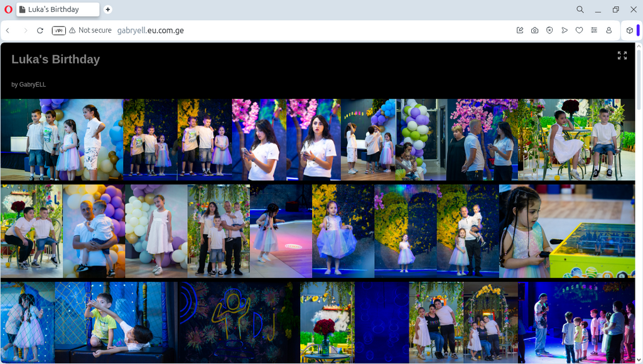Click the 'by GabryELL' author text
This screenshot has width=643, height=364.
point(29,85)
